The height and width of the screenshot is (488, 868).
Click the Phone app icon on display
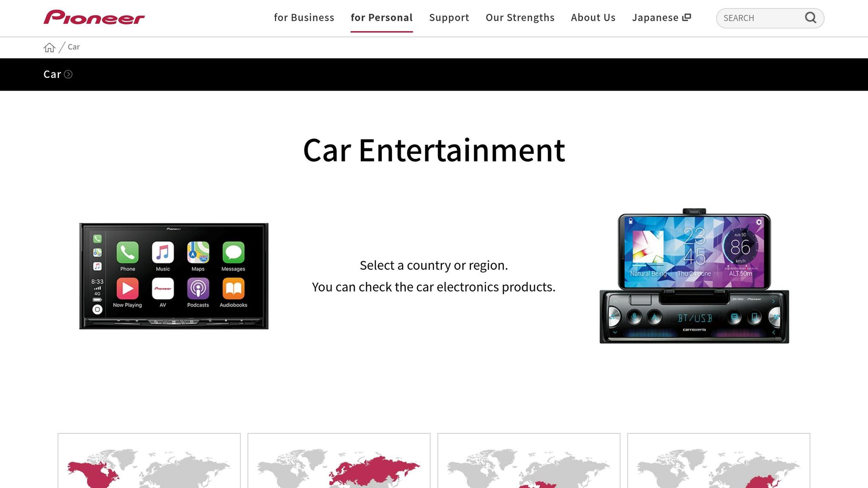click(128, 252)
